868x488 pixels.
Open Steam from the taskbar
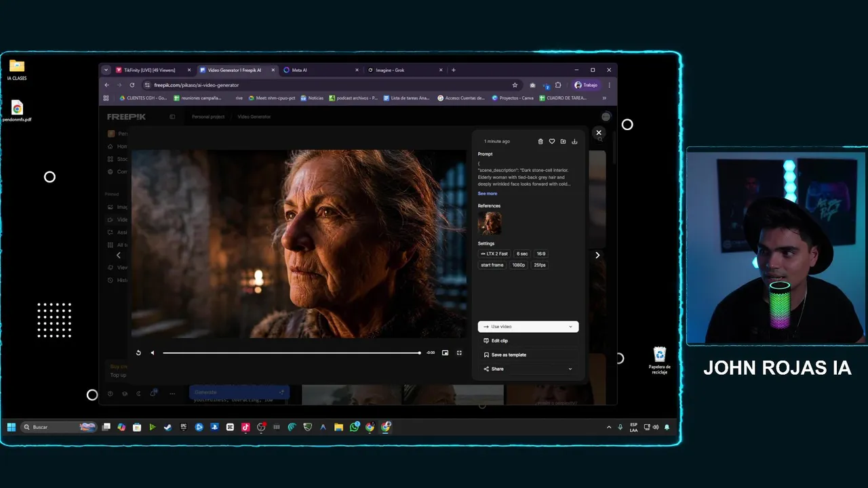[167, 427]
